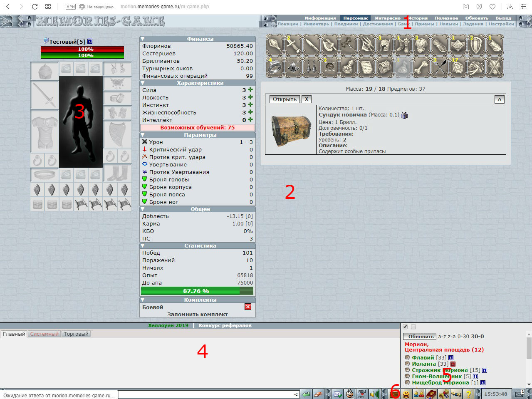Collapse the Характеристики section arrow
The height and width of the screenshot is (399, 532).
click(143, 83)
